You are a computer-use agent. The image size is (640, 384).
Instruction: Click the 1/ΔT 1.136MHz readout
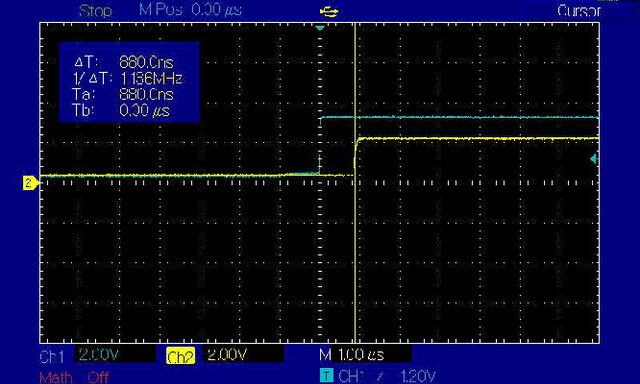click(x=127, y=78)
